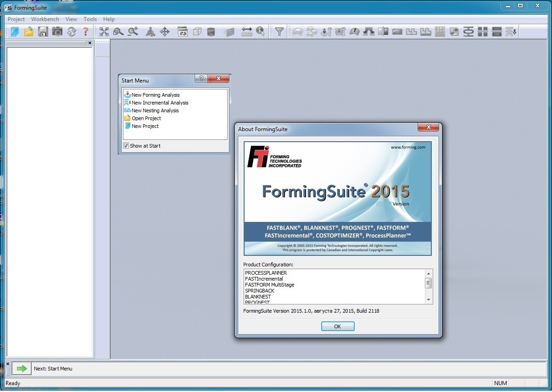Image resolution: width=552 pixels, height=392 pixels.
Task: Click the nesting pieces with base strip icon
Action: 425,32
